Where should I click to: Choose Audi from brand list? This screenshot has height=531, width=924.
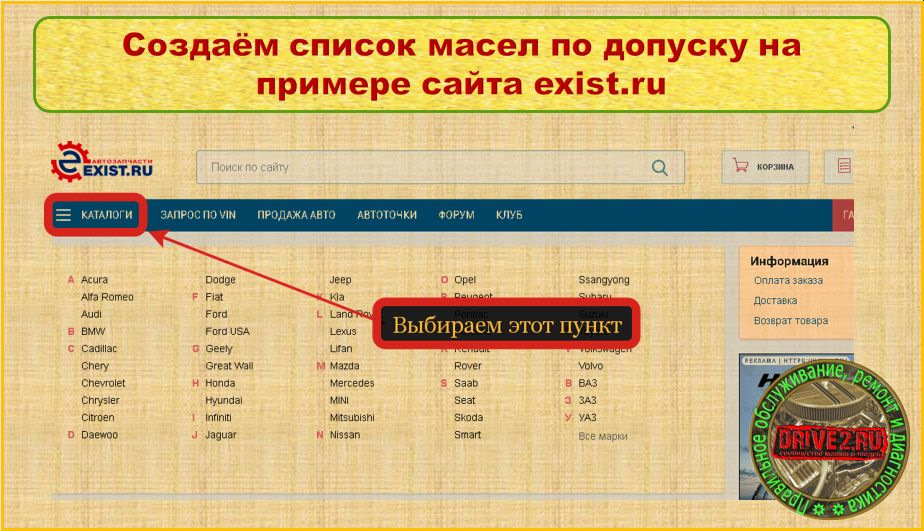point(91,314)
